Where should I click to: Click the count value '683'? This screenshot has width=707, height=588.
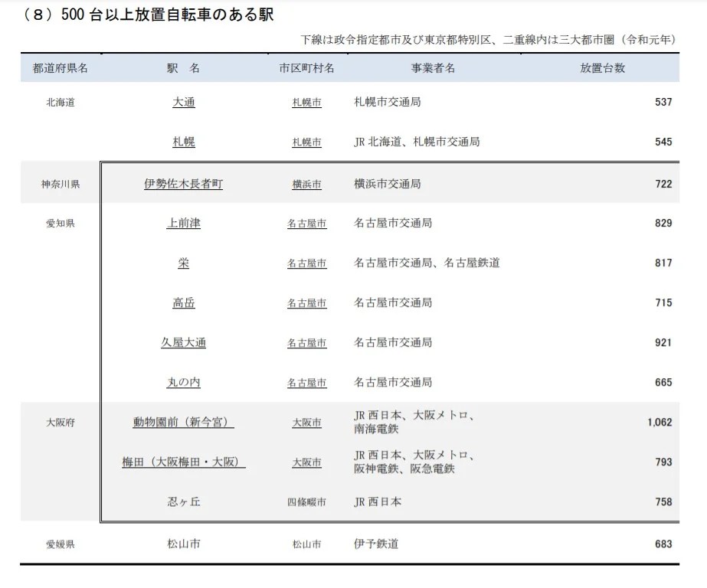pos(663,544)
